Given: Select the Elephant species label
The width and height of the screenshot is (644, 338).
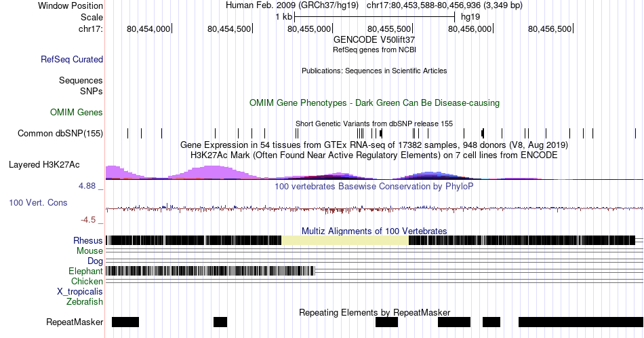Looking at the screenshot, I should 85,271.
